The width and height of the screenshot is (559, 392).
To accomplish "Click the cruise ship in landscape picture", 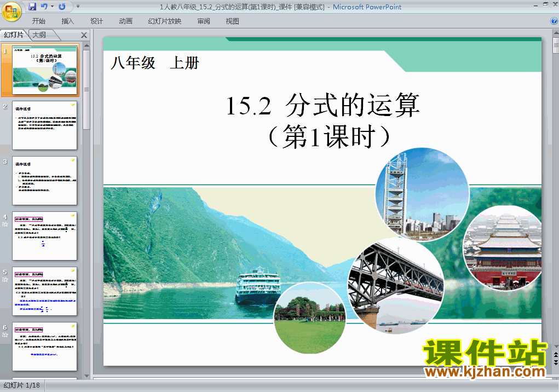I will pos(258,286).
